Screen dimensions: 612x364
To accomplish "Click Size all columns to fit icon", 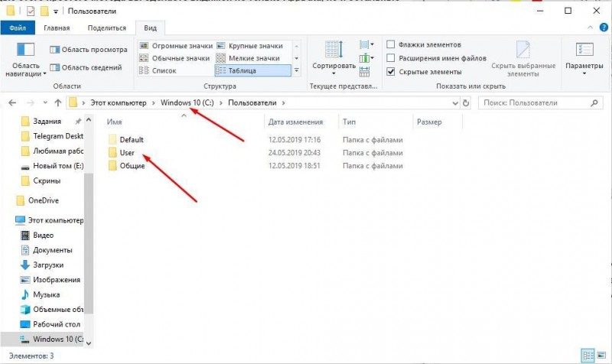I will (365, 71).
